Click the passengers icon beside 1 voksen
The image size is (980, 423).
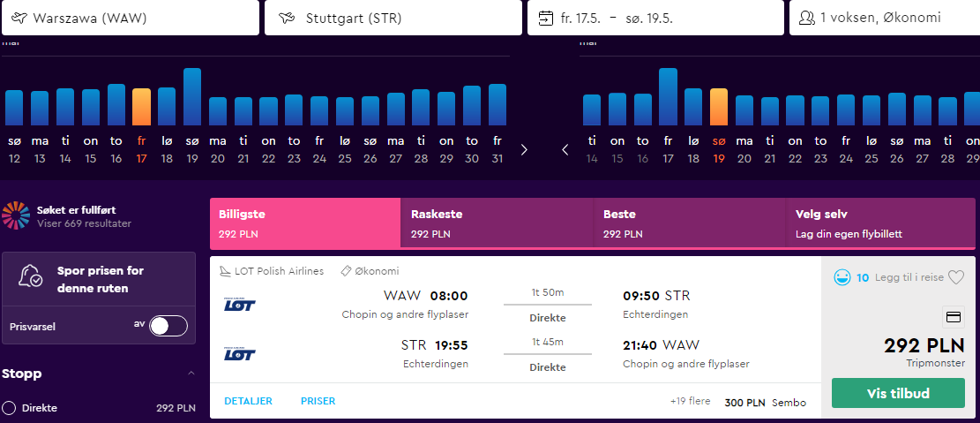click(x=807, y=19)
